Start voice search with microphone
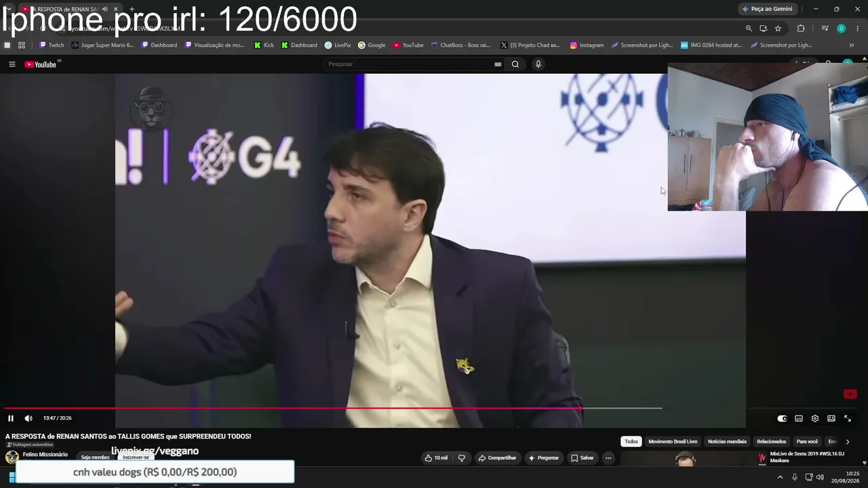 point(538,64)
